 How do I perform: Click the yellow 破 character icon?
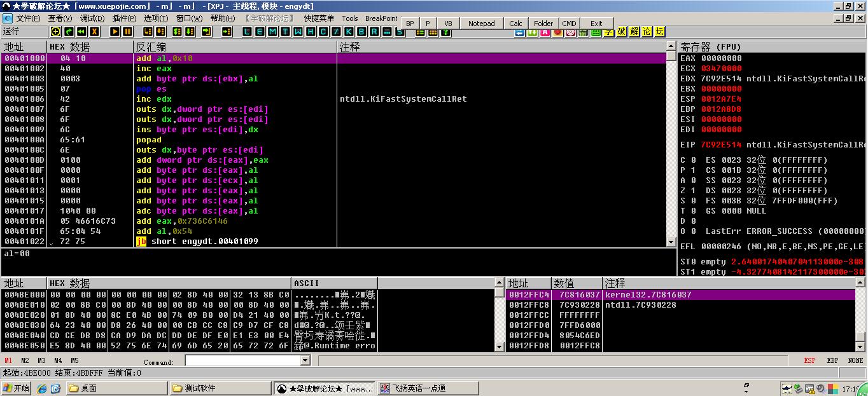point(622,31)
